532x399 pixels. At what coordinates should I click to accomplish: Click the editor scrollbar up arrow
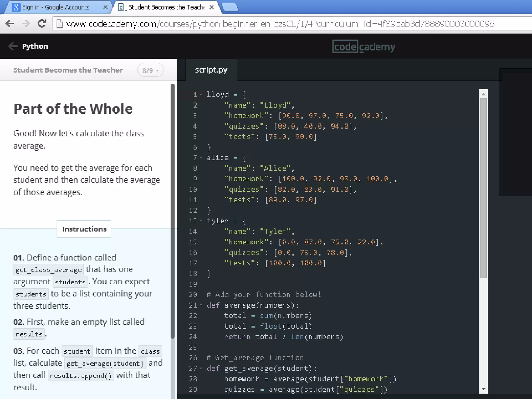coord(483,94)
